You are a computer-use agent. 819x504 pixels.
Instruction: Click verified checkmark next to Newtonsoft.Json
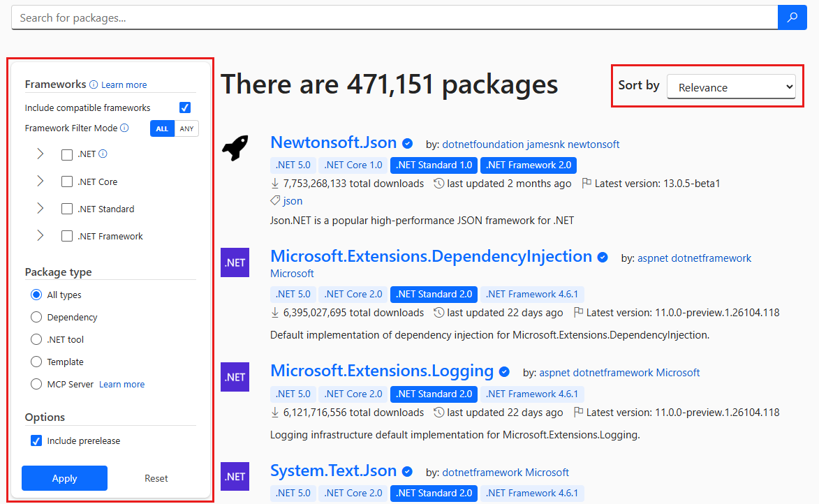pyautogui.click(x=408, y=143)
